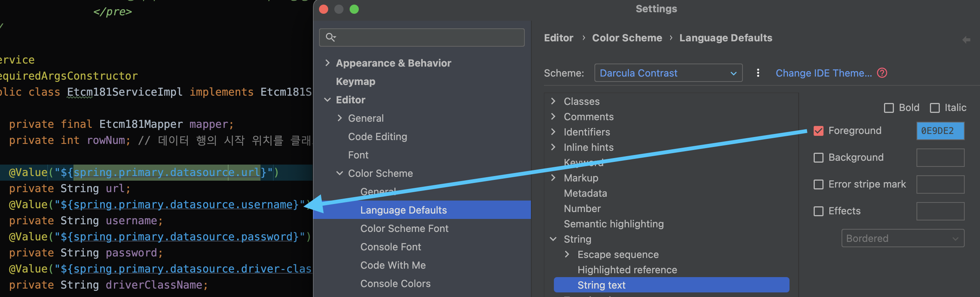Click spring.primary.datasource.password in the code editor
980x297 pixels.
click(x=183, y=237)
